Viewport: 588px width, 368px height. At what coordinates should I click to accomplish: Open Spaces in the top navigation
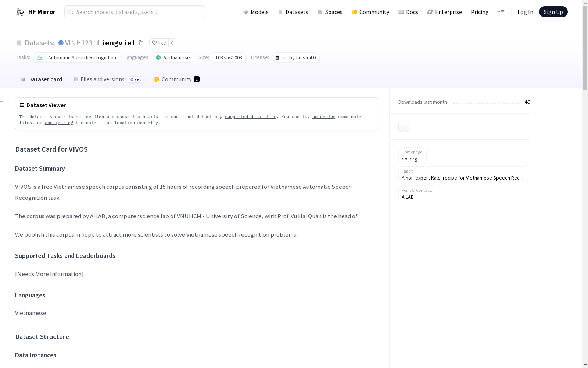[330, 12]
